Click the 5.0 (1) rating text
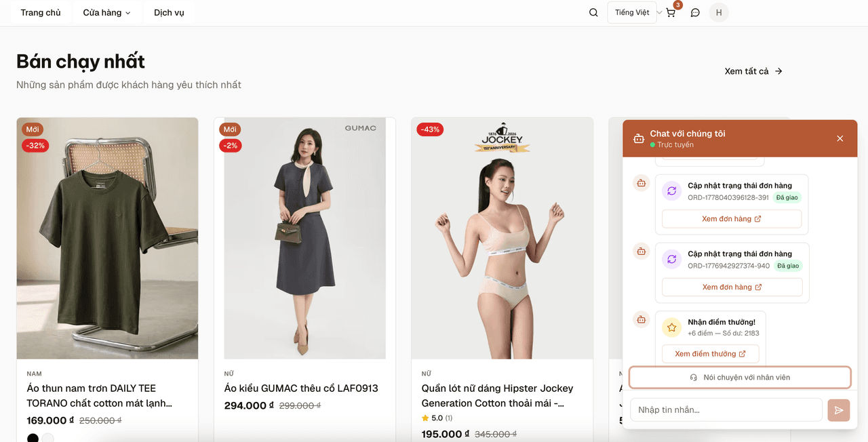Image resolution: width=868 pixels, height=442 pixels. (442, 418)
